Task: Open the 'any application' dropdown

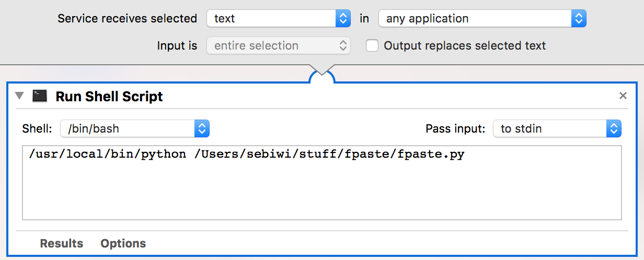Action: [482, 19]
